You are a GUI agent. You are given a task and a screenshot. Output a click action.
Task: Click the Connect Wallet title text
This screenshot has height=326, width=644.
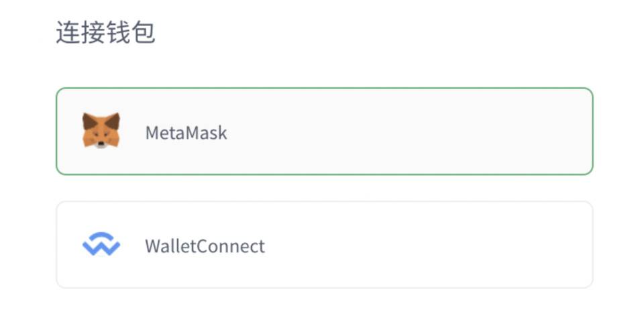105,32
